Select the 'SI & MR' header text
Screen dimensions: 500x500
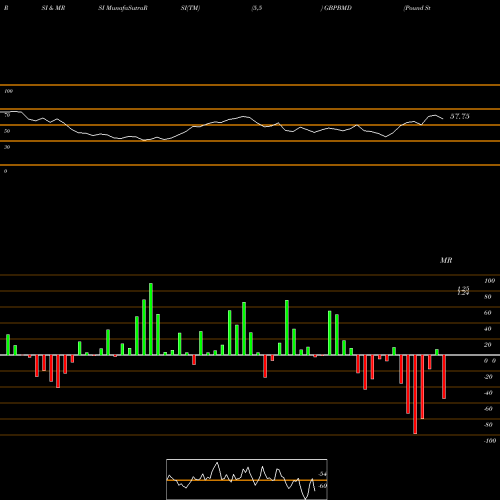(53, 8)
